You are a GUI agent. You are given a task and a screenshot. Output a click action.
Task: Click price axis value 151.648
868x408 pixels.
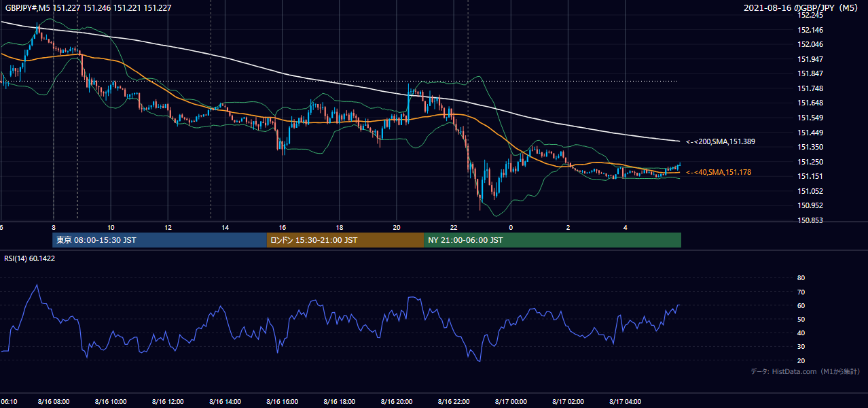(810, 103)
